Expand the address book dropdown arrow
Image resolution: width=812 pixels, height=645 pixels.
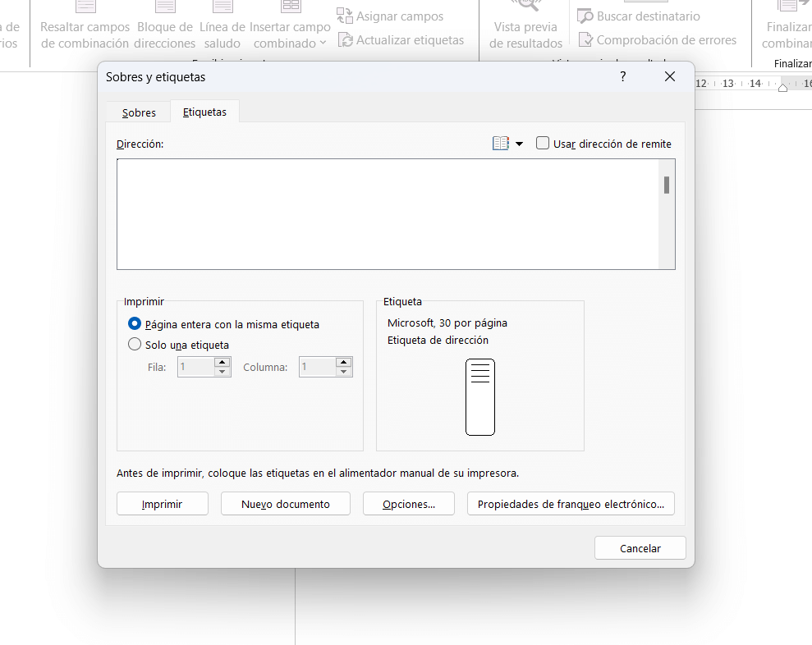519,144
